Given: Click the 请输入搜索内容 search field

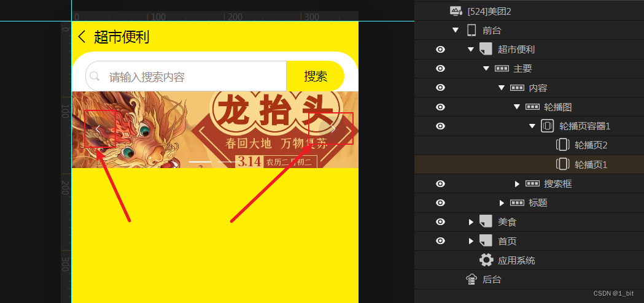Looking at the screenshot, I should [x=185, y=76].
